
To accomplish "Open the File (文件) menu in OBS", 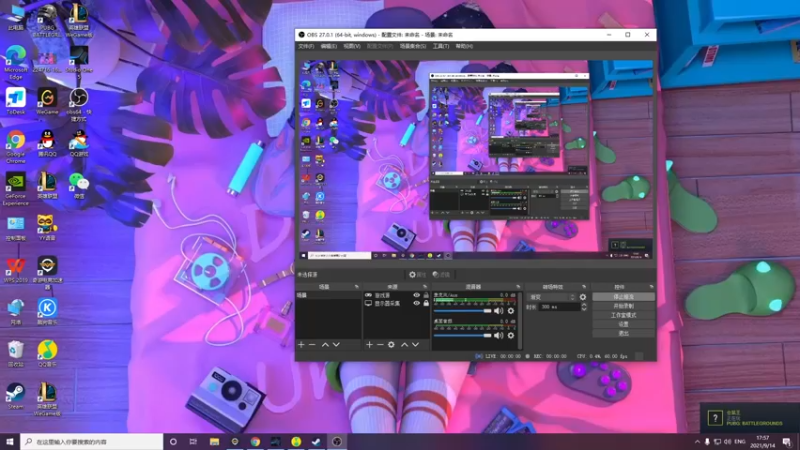I will [306, 46].
